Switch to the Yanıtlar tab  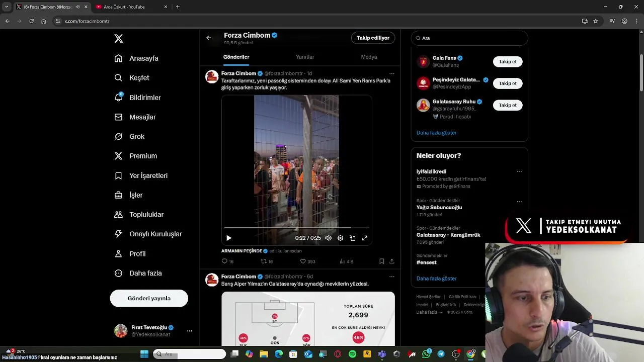305,57
